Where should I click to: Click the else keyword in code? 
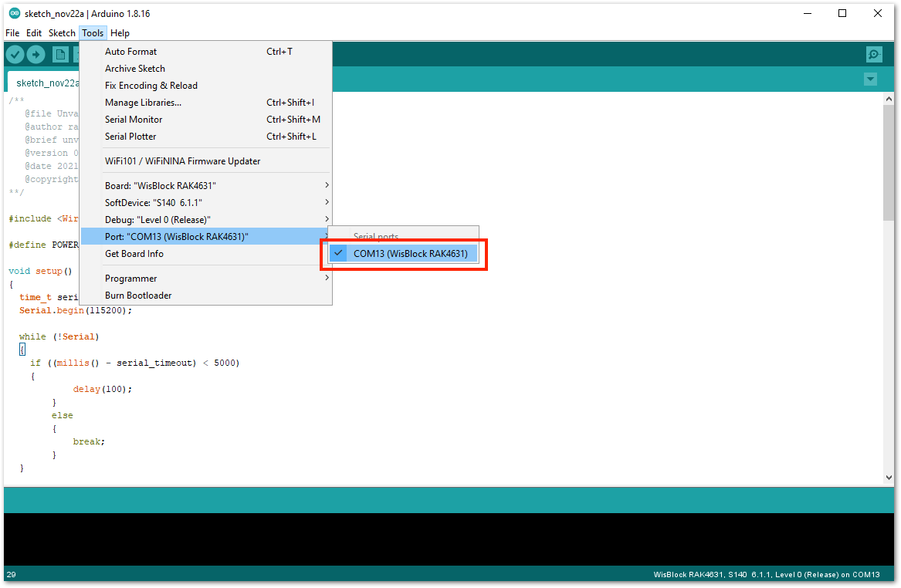click(x=62, y=416)
